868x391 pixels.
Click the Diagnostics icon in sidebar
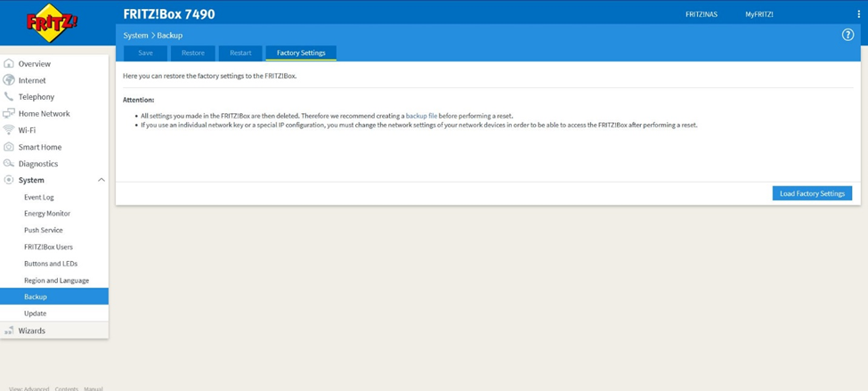click(9, 164)
